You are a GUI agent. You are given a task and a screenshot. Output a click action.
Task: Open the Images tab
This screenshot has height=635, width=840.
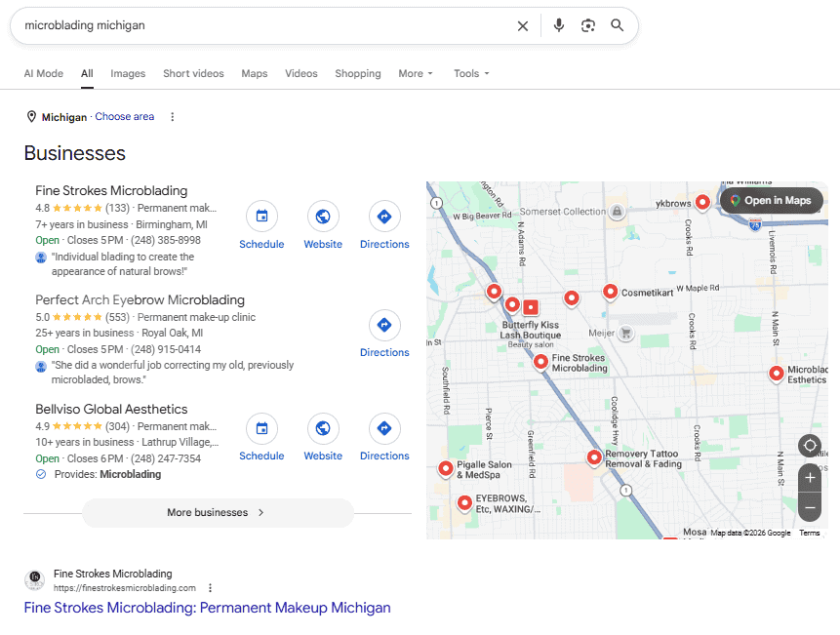click(x=128, y=73)
